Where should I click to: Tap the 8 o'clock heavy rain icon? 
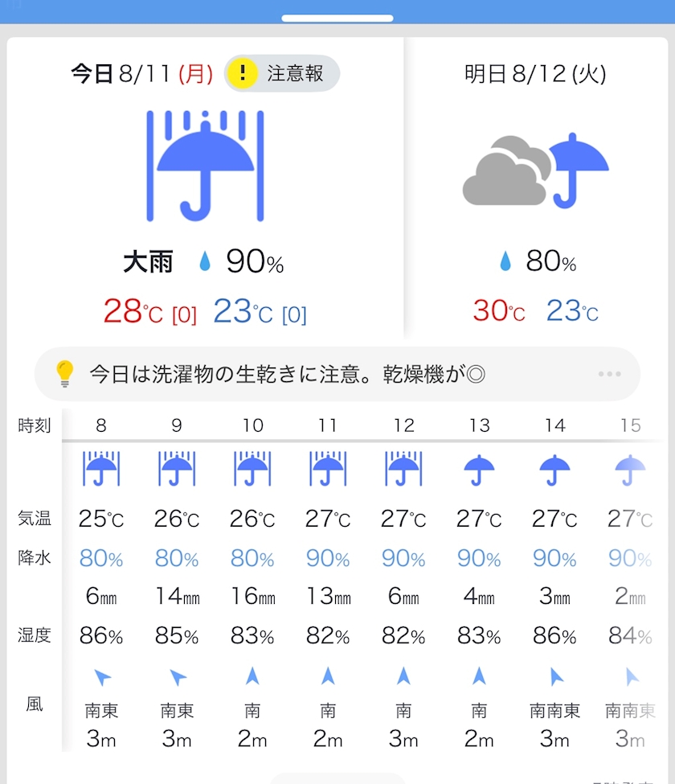point(101,469)
